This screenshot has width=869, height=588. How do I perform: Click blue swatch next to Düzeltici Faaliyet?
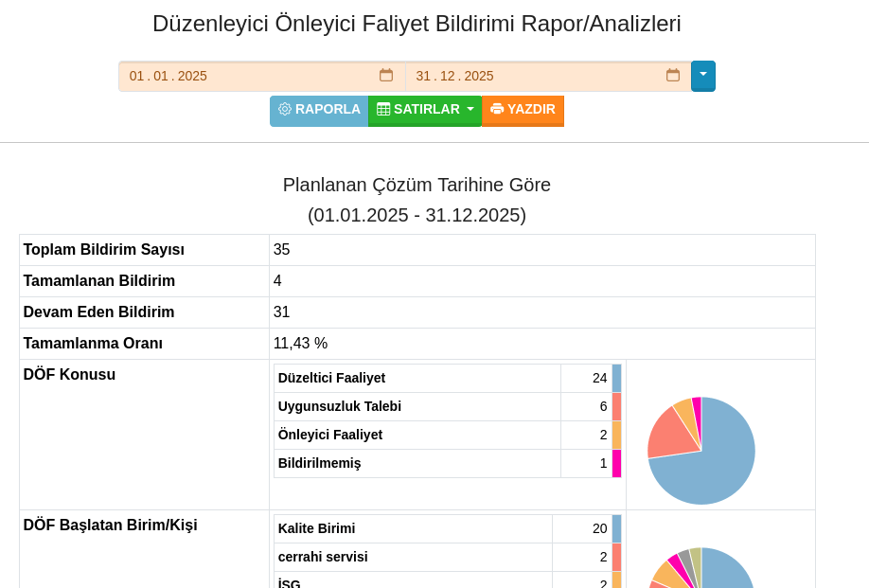tap(616, 378)
